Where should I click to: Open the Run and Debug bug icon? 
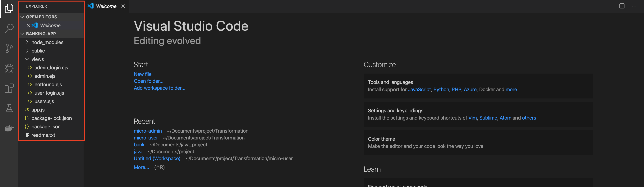point(9,68)
